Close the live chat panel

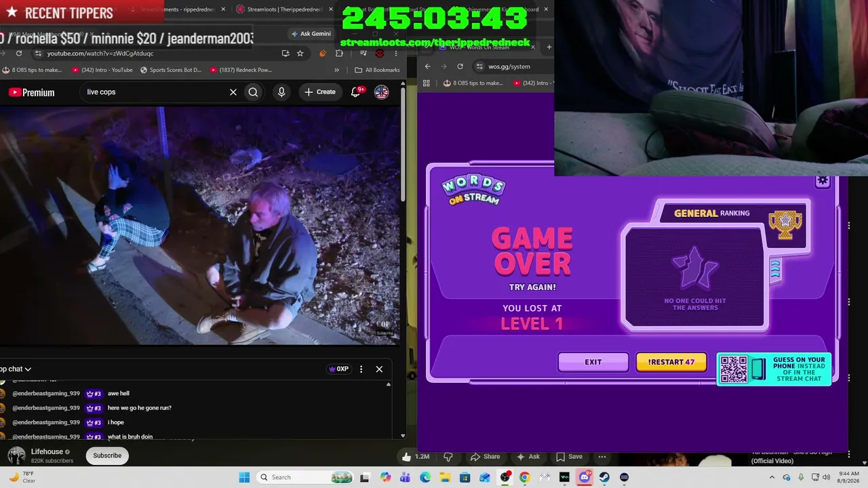click(x=379, y=369)
